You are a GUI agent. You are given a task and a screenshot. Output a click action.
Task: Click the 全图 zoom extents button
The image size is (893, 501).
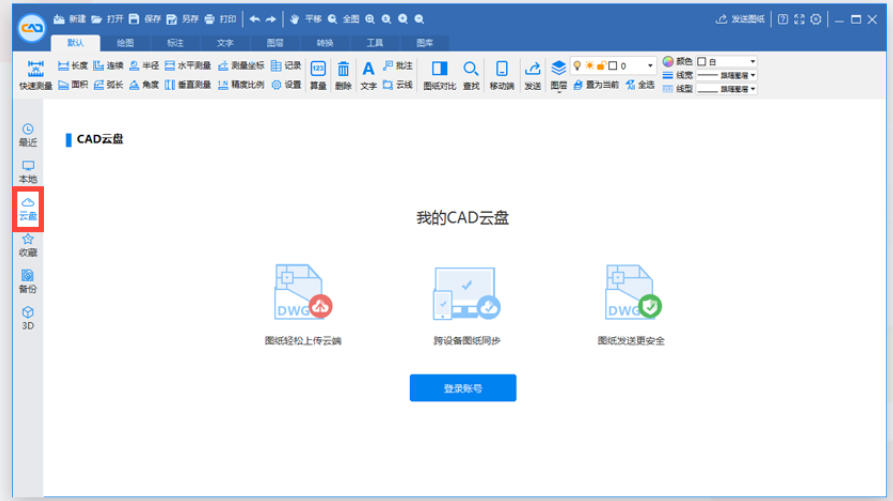tap(343, 19)
